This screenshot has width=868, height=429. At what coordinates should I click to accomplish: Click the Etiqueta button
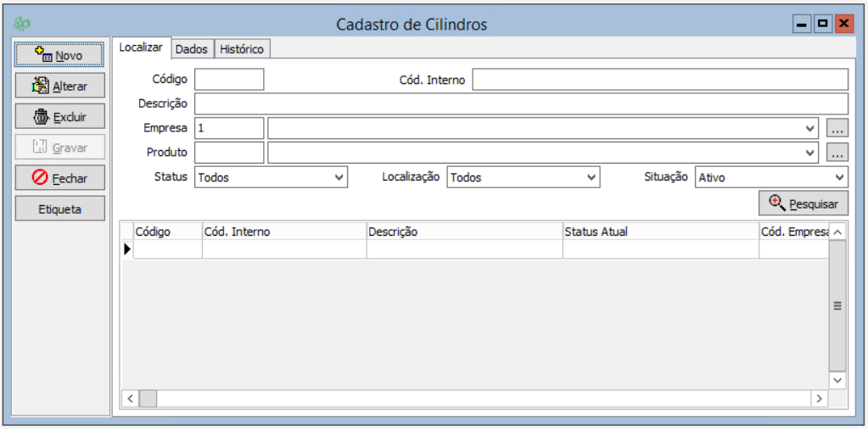59,209
